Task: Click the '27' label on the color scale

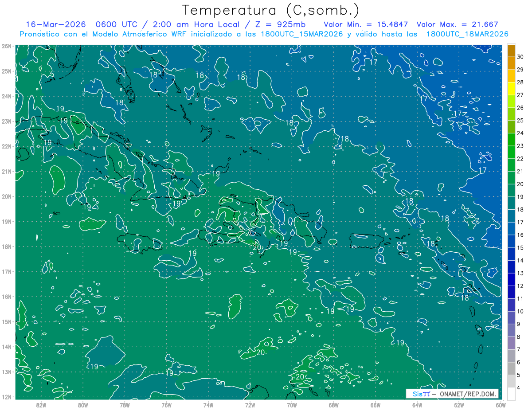Action: pyautogui.click(x=520, y=94)
